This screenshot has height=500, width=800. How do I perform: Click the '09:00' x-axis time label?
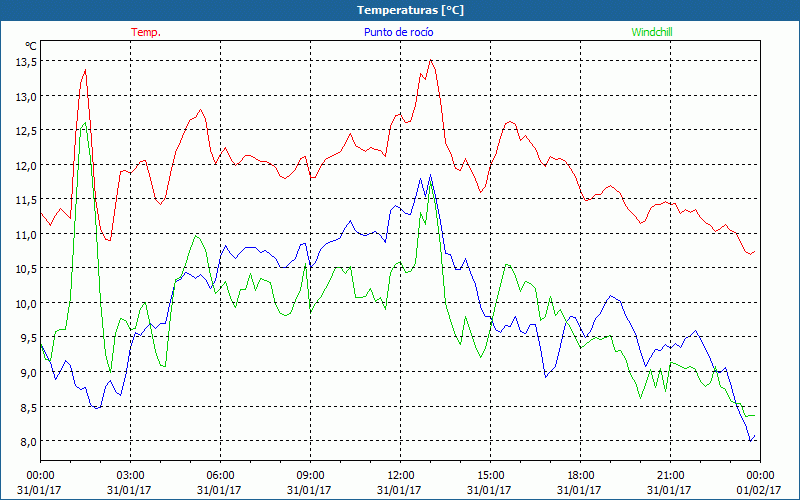tap(310, 475)
